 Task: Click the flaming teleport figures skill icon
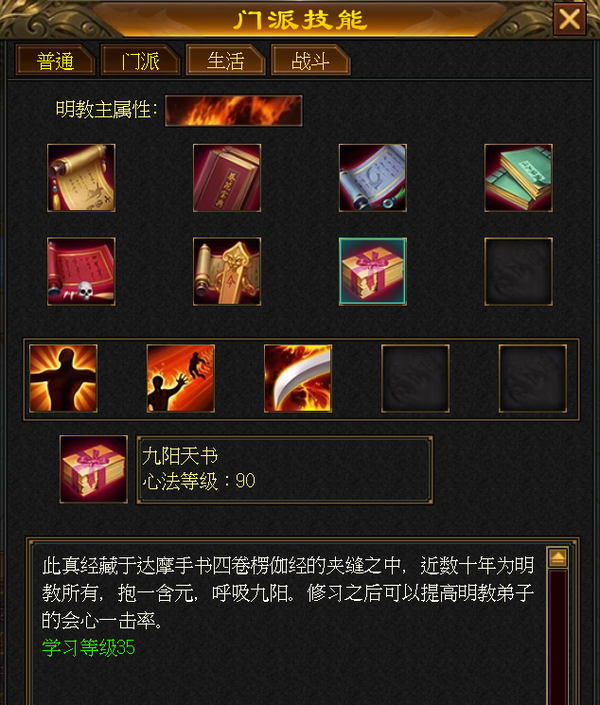tap(180, 378)
